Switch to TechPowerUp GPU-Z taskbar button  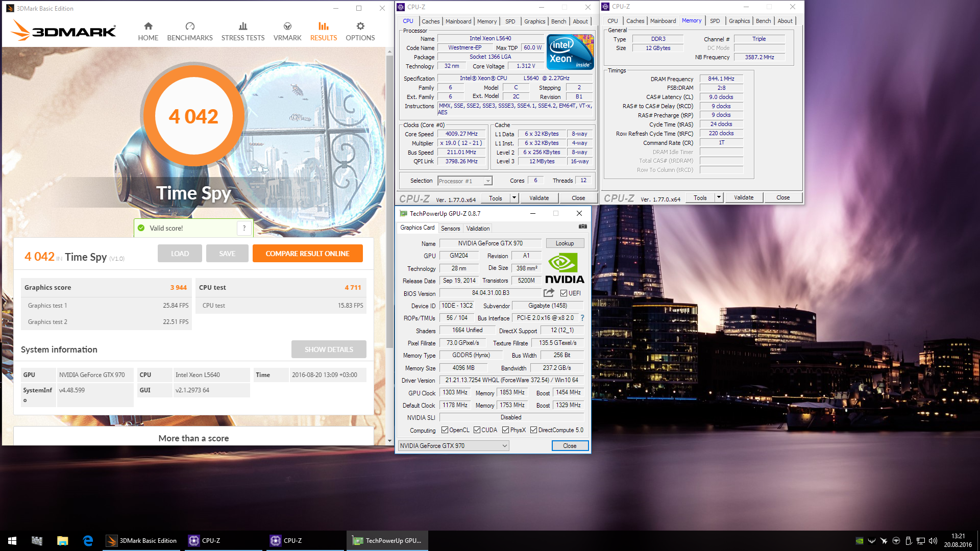pyautogui.click(x=387, y=541)
